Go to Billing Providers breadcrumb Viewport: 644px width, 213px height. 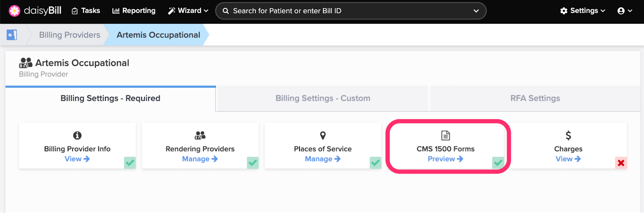(70, 35)
